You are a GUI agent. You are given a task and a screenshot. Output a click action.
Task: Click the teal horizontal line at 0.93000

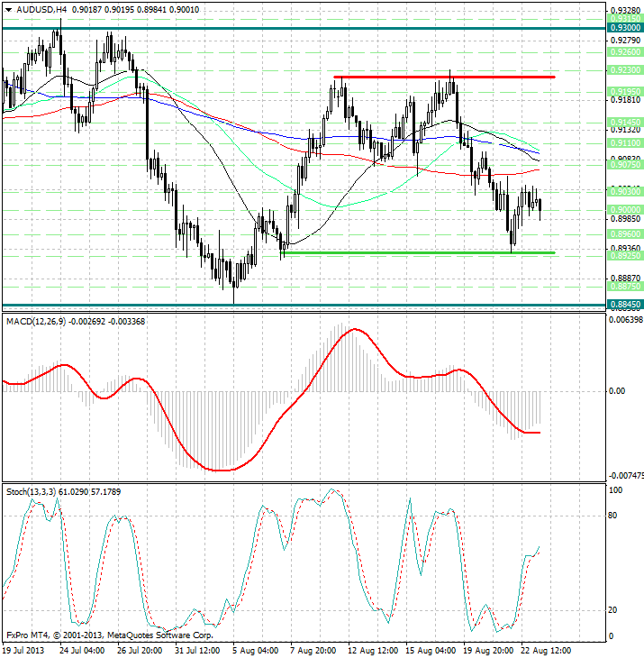coord(270,28)
